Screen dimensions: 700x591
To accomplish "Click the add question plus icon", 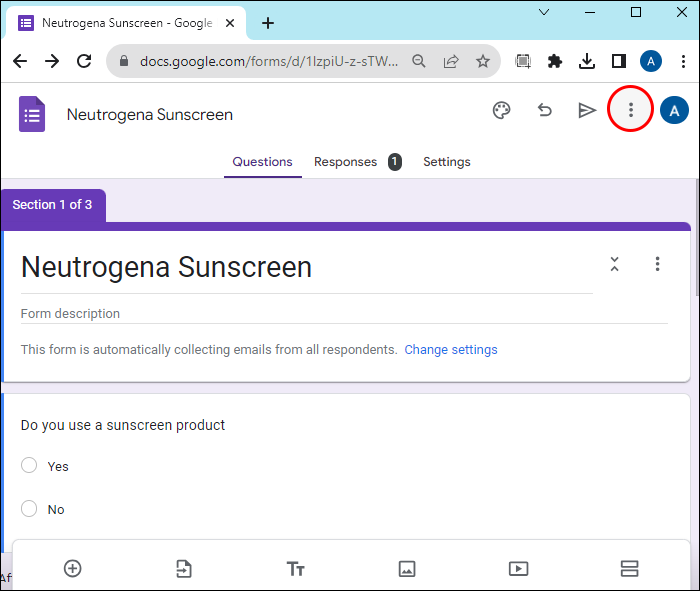I will coord(73,569).
